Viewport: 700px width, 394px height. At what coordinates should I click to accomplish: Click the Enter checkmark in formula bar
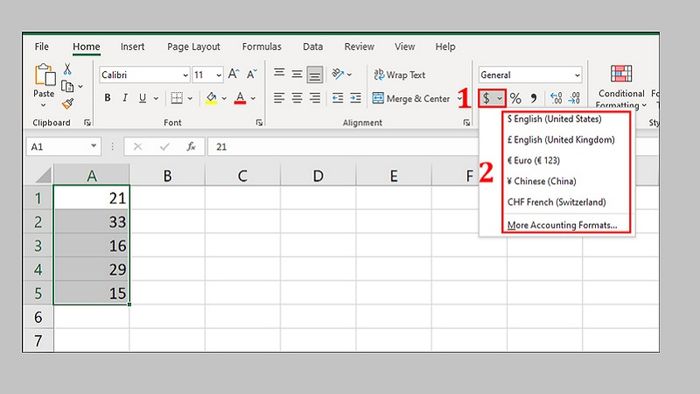tap(165, 146)
